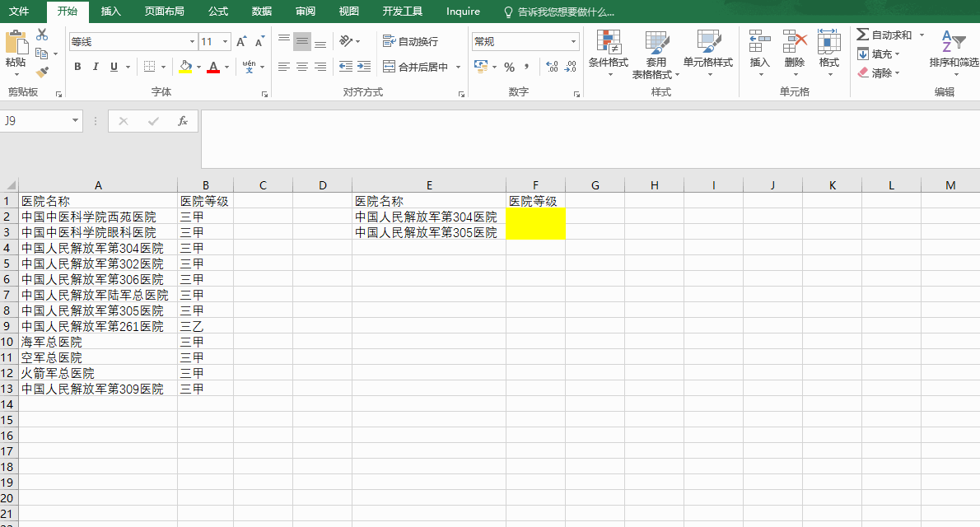980x527 pixels.
Task: Switch to the Inquire tab
Action: coord(463,12)
